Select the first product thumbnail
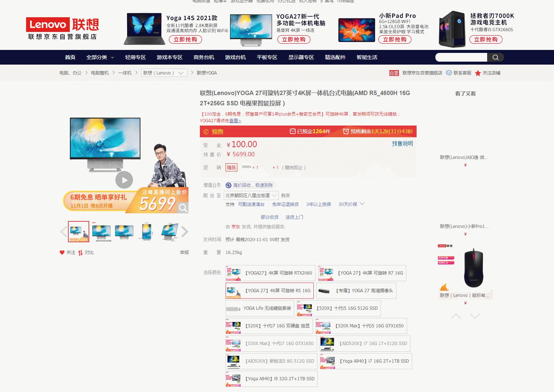 point(79,232)
